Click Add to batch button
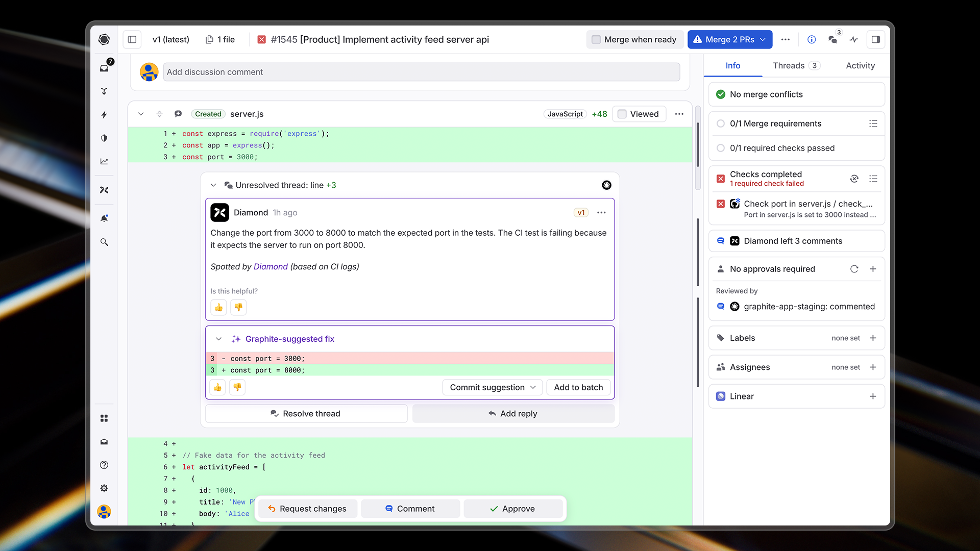 click(x=578, y=387)
